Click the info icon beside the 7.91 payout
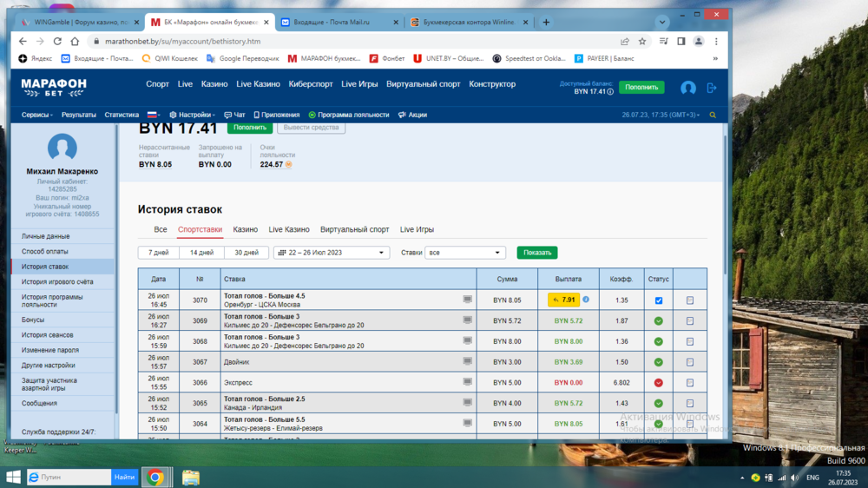 [x=586, y=300]
